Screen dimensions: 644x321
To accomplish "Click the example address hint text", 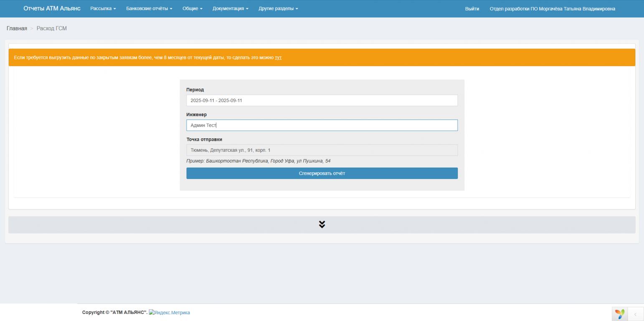I will click(x=258, y=161).
